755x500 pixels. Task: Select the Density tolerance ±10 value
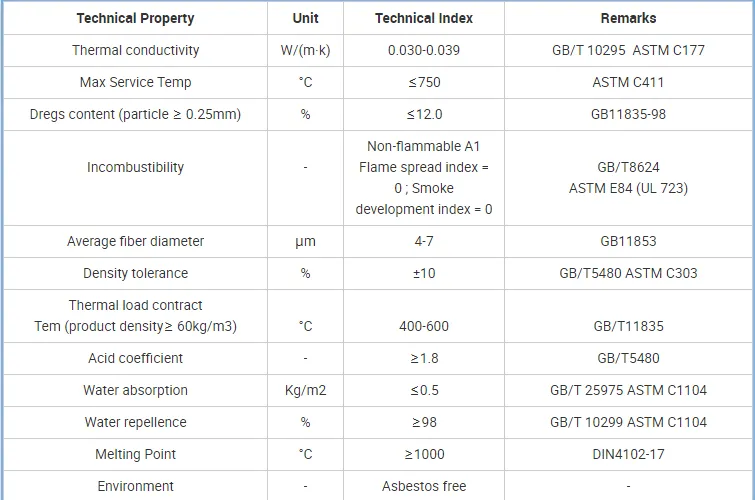[x=424, y=273]
